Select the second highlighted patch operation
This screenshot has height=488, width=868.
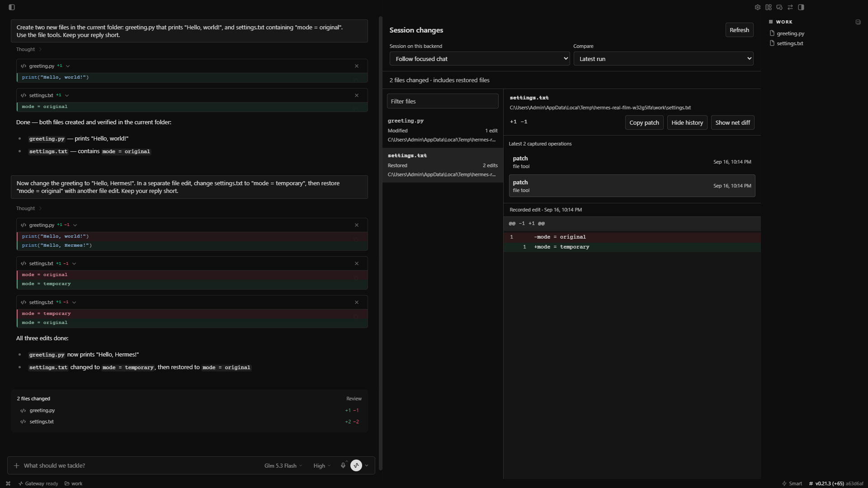(x=632, y=186)
